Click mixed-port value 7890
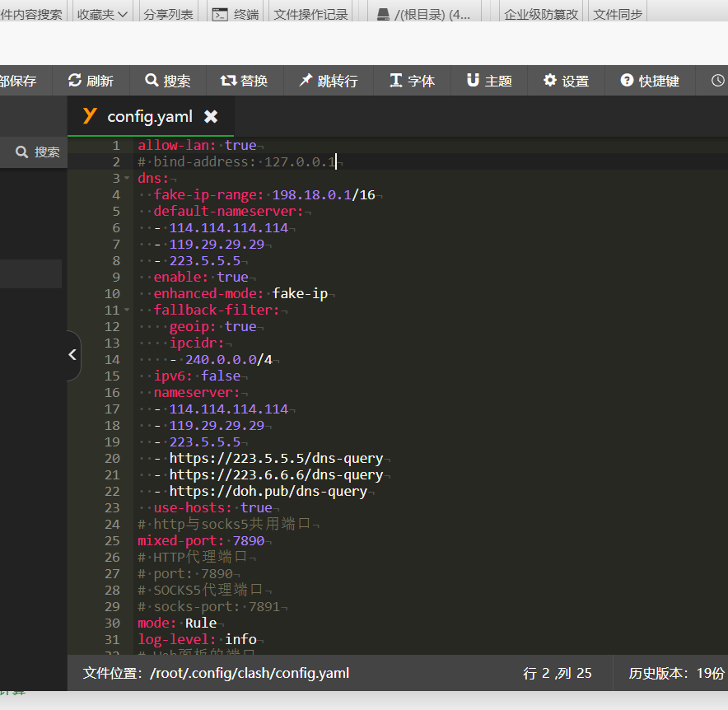Screen dimensions: 728x710 (x=249, y=540)
